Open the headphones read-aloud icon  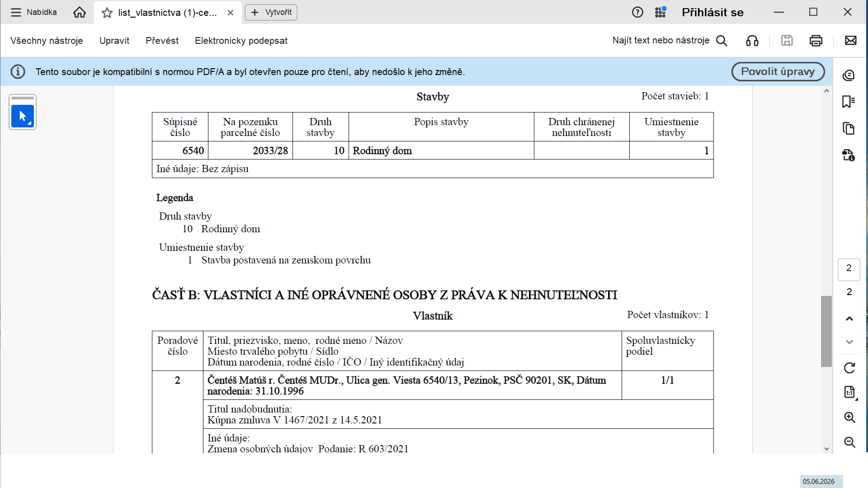tap(752, 41)
